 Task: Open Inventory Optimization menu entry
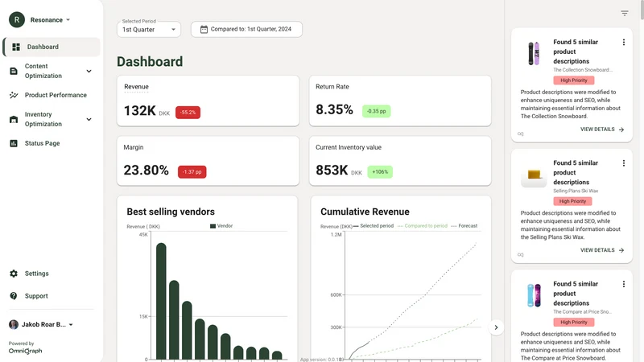tap(52, 119)
